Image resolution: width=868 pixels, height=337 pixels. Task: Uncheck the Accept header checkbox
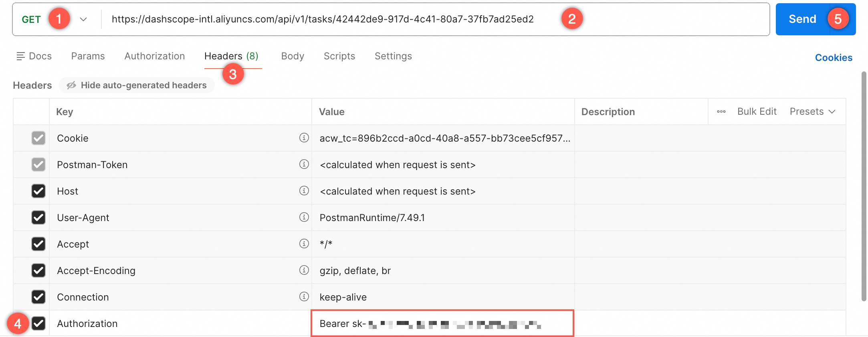38,244
